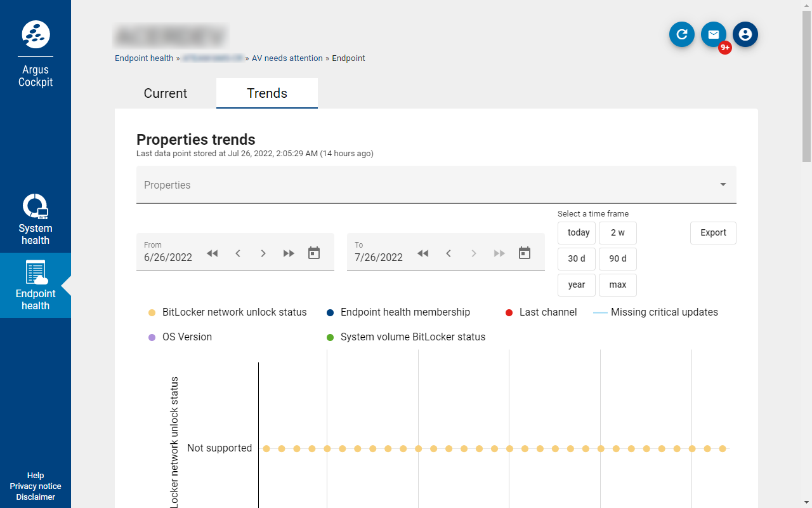The image size is (812, 508).
Task: Click the OS Version purple legend dot
Action: 152,337
